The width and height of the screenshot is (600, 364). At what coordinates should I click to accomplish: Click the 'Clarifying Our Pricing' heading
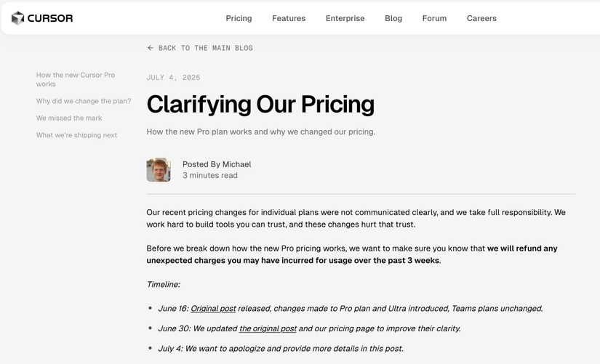pyautogui.click(x=260, y=105)
